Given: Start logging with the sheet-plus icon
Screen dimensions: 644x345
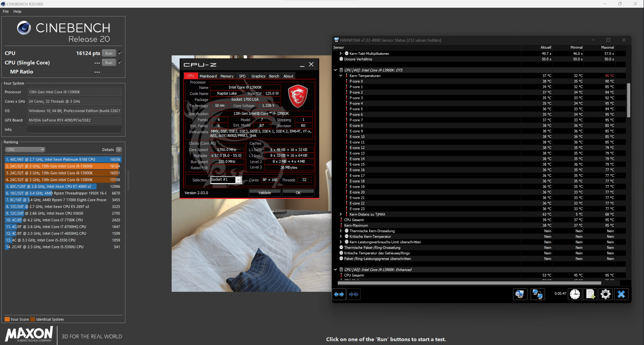Looking at the screenshot, I should click(590, 294).
